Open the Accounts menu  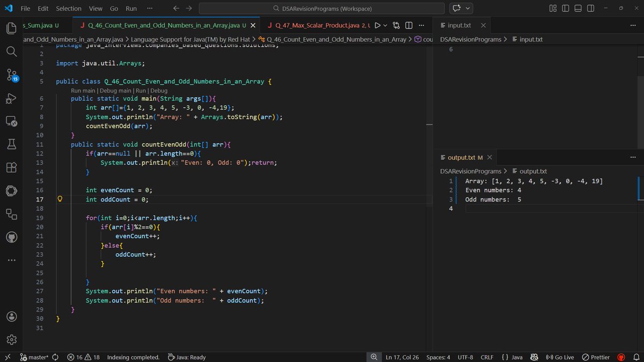(x=12, y=316)
